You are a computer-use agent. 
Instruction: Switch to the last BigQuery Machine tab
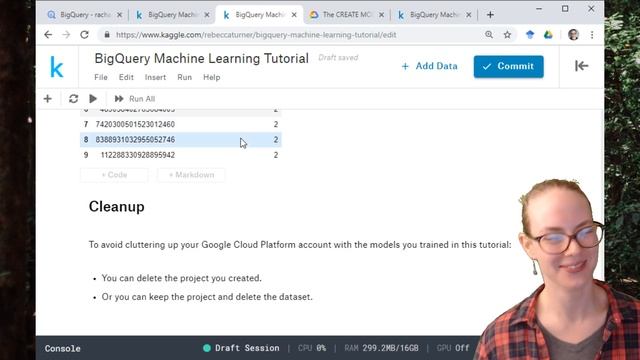pyautogui.click(x=435, y=15)
